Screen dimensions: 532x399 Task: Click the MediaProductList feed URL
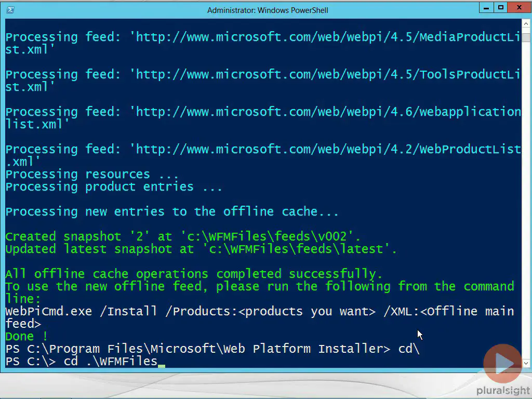263,43
